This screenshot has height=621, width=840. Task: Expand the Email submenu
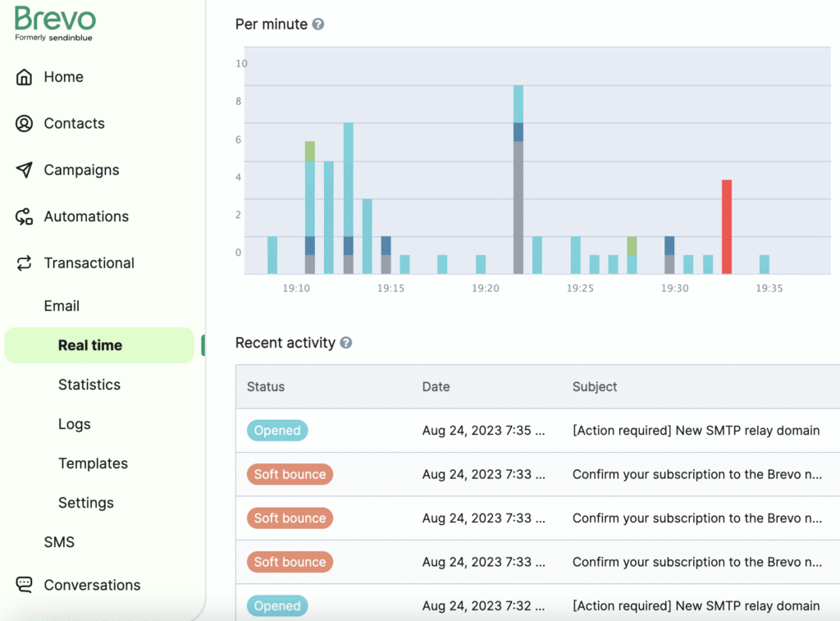coord(62,306)
